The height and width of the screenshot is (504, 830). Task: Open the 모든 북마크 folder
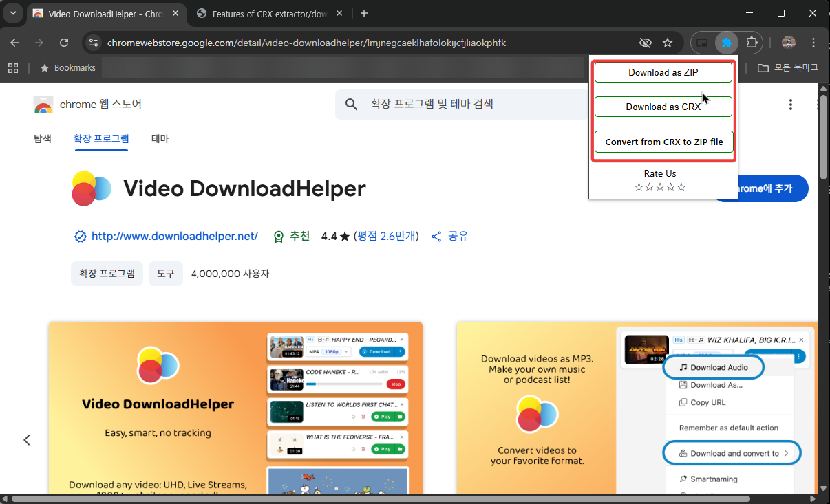788,68
